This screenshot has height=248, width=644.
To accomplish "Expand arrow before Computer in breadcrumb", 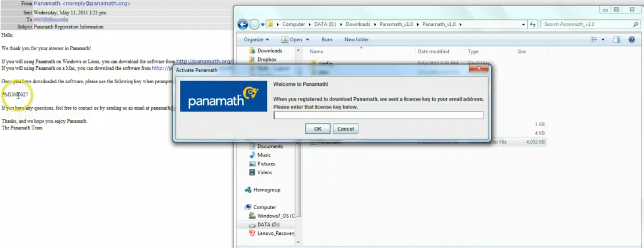I will 278,24.
